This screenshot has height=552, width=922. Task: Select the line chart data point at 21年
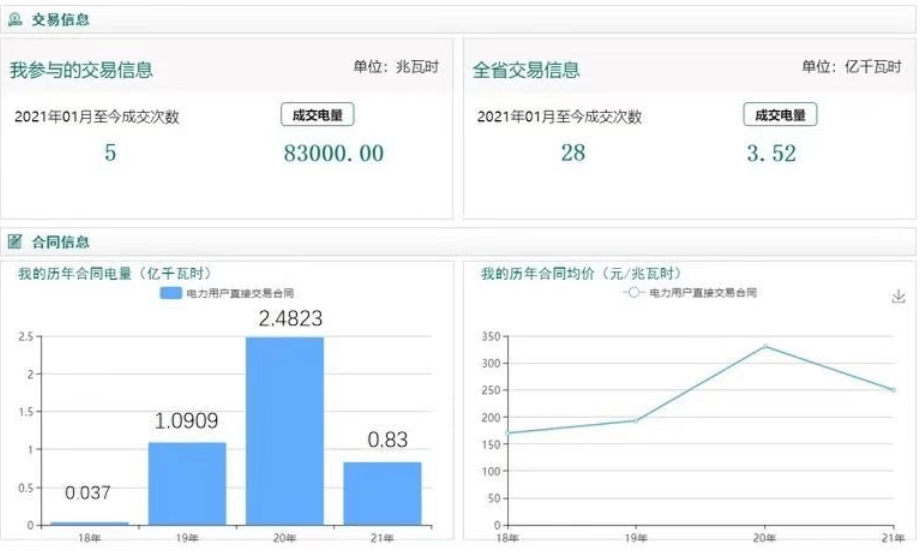(x=893, y=390)
